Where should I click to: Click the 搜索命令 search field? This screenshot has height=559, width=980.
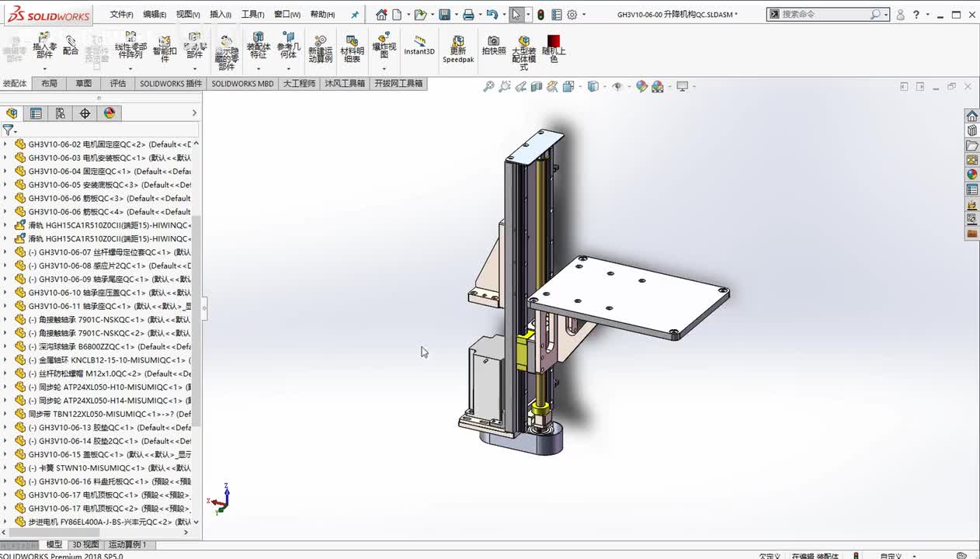[x=823, y=14]
